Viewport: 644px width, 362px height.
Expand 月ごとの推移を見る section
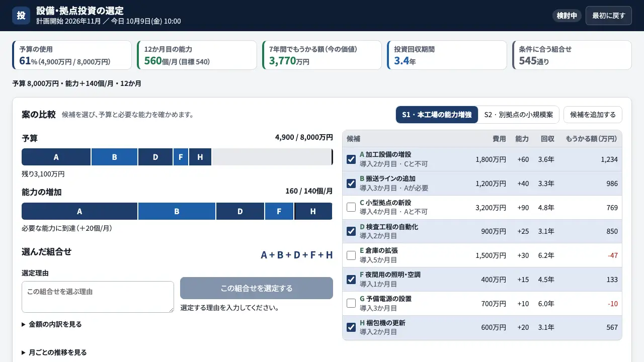[54, 352]
